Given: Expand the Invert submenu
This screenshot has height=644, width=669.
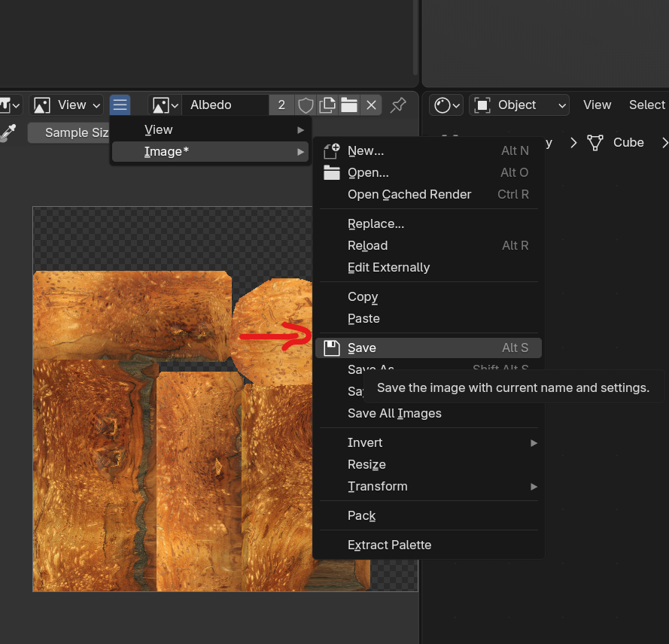Looking at the screenshot, I should [x=428, y=442].
